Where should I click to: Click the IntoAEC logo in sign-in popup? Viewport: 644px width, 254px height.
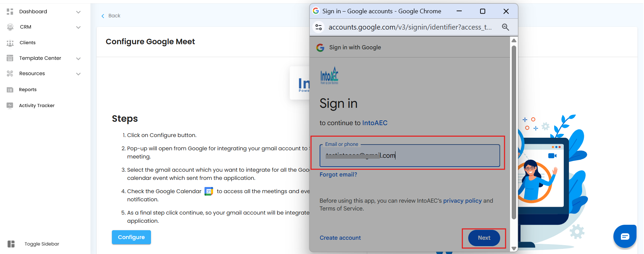329,75
